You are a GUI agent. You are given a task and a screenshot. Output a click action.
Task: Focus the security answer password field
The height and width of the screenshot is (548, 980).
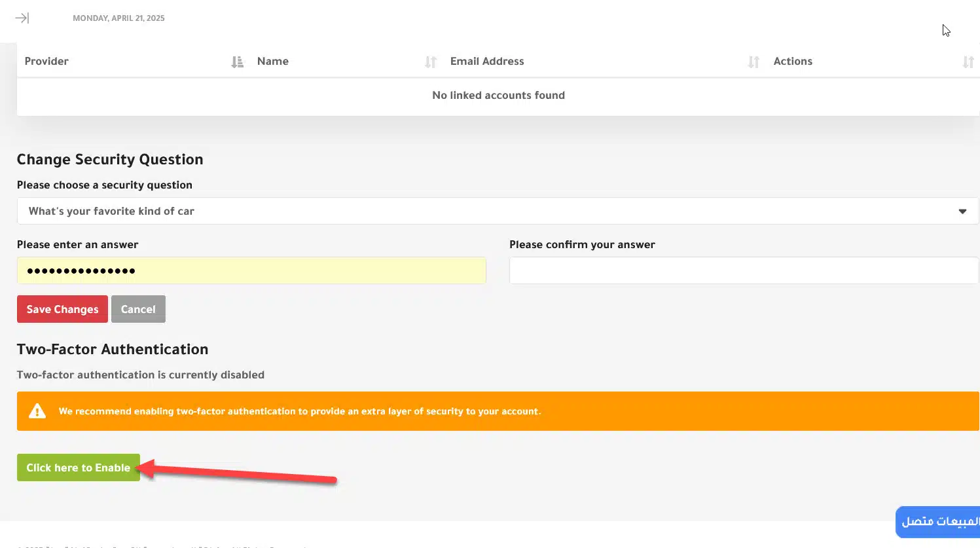click(251, 270)
